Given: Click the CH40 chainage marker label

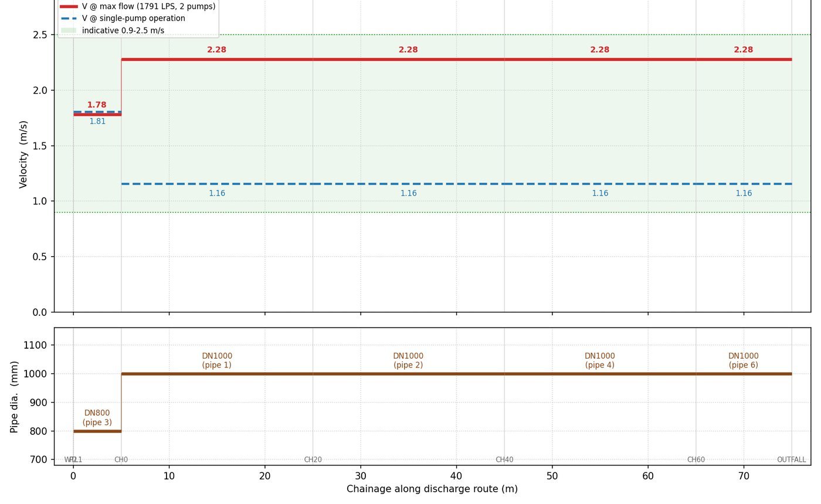Looking at the screenshot, I should 504,460.
